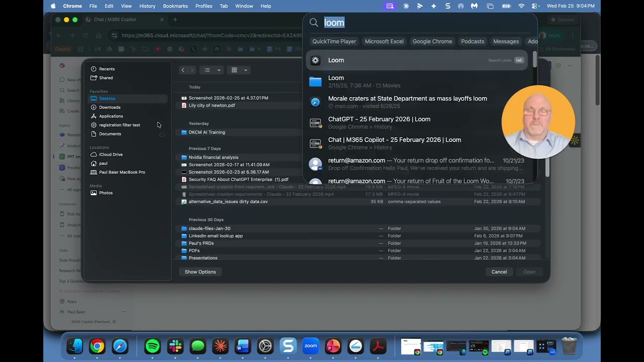Select Lily city of newton.pdf file
Image resolution: width=644 pixels, height=362 pixels.
coord(212,106)
